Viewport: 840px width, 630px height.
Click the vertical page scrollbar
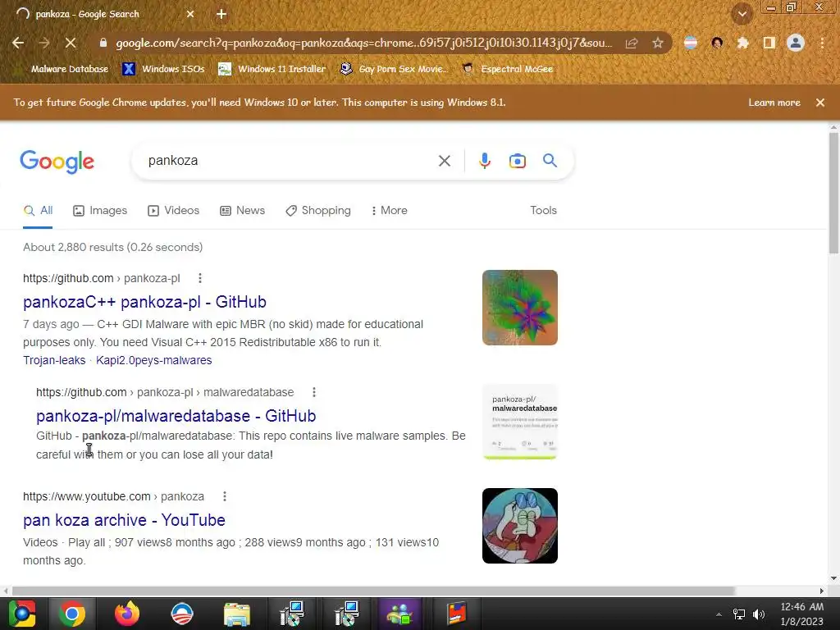833,193
